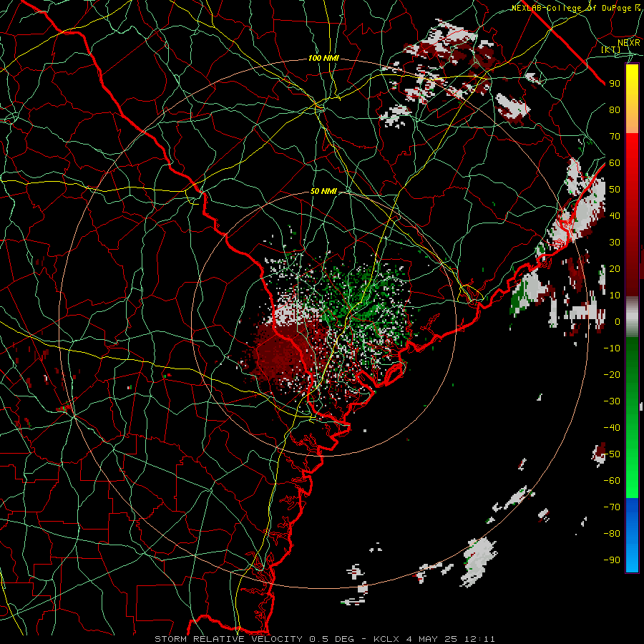644x644 pixels.
Task: Click the -30 value on the velocity scale
Action: click(612, 401)
